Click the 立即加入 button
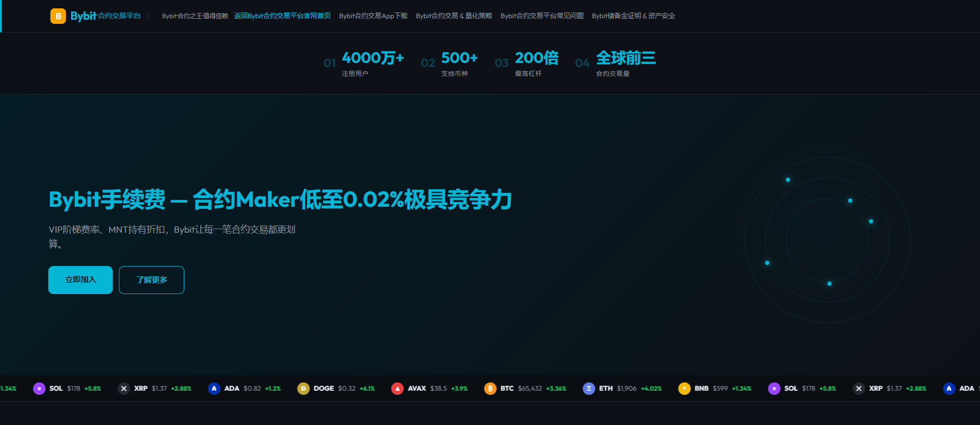The width and height of the screenshot is (980, 425). tap(80, 280)
